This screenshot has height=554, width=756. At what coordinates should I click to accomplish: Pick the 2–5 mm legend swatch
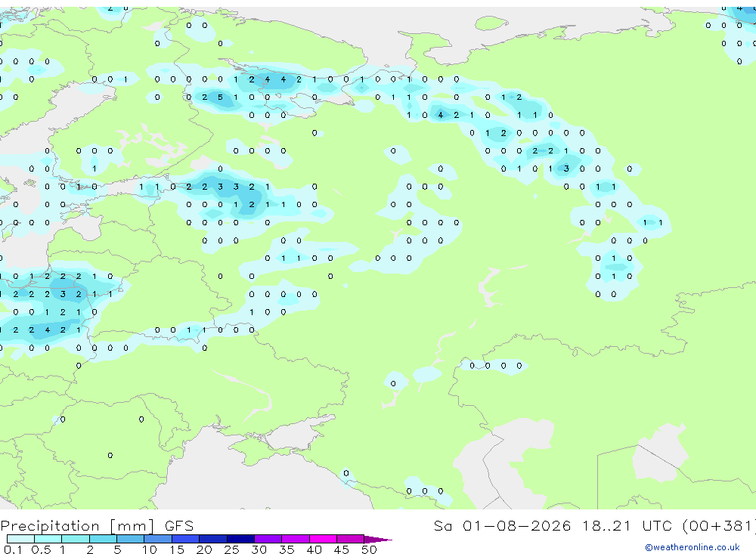click(x=103, y=539)
